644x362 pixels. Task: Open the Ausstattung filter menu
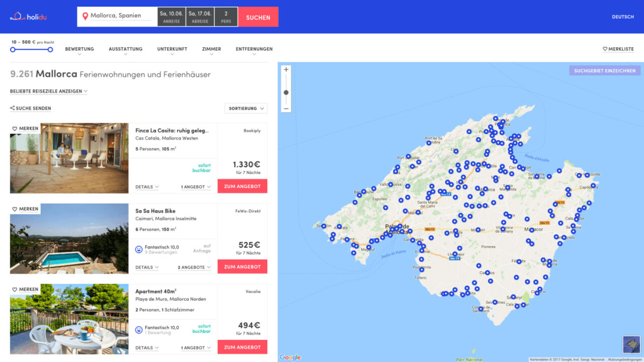(x=125, y=50)
